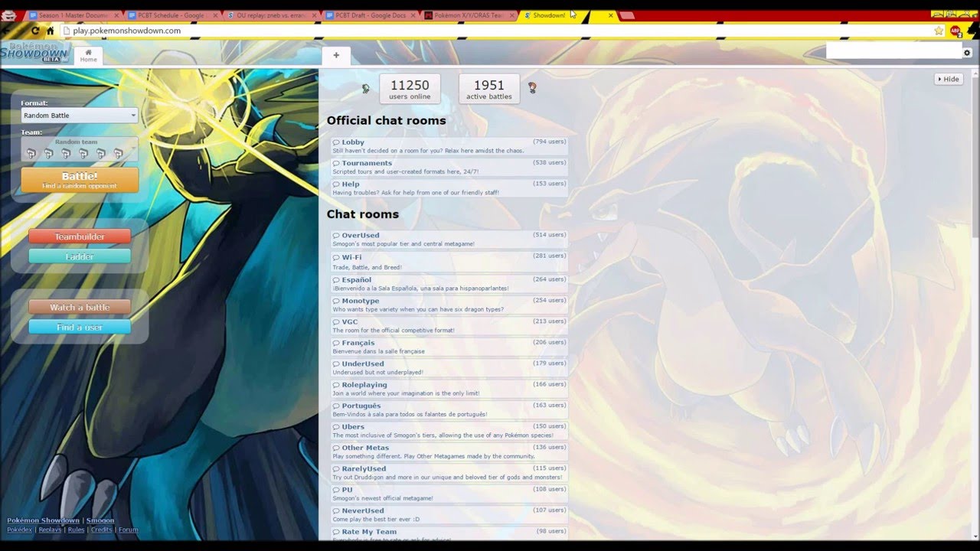Select the Home tab in Showdown
980x551 pixels.
pos(88,55)
